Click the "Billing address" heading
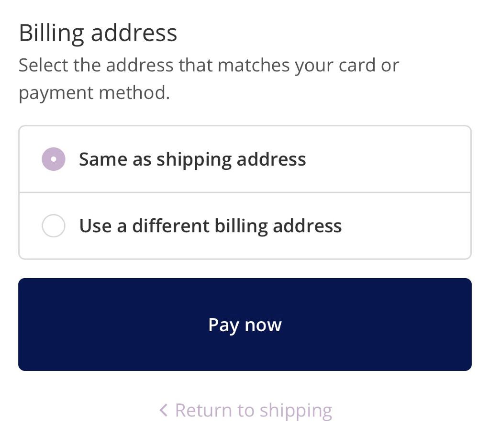 click(x=98, y=33)
